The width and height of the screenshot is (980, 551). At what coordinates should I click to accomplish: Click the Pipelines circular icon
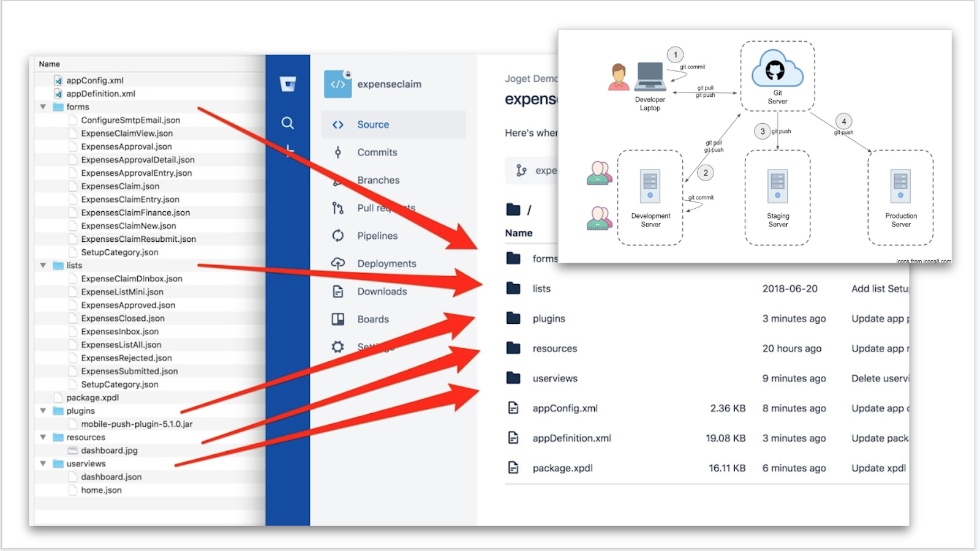tap(337, 236)
